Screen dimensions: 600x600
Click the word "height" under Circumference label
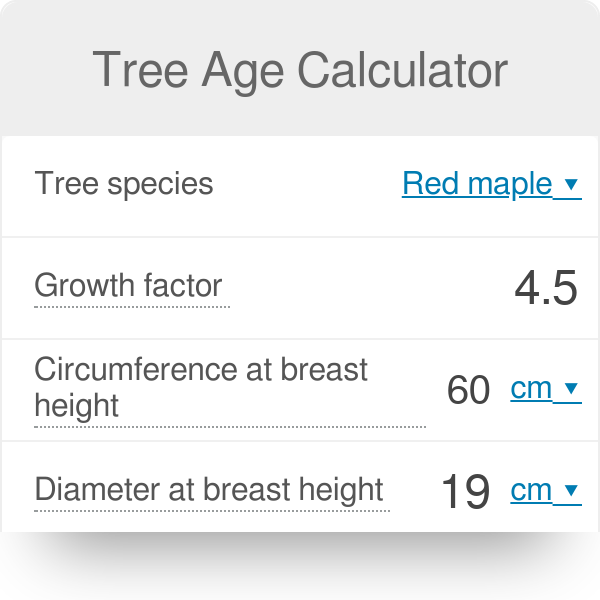(x=76, y=406)
